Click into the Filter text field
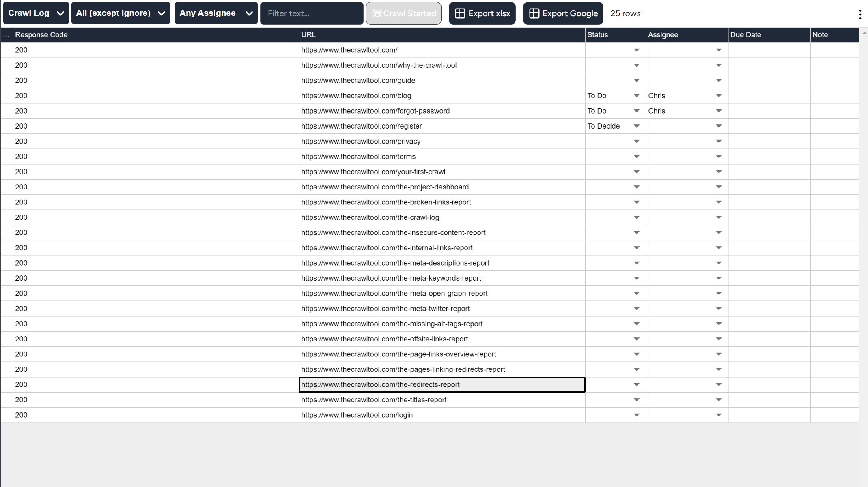Viewport: 868px width, 487px height. click(311, 13)
